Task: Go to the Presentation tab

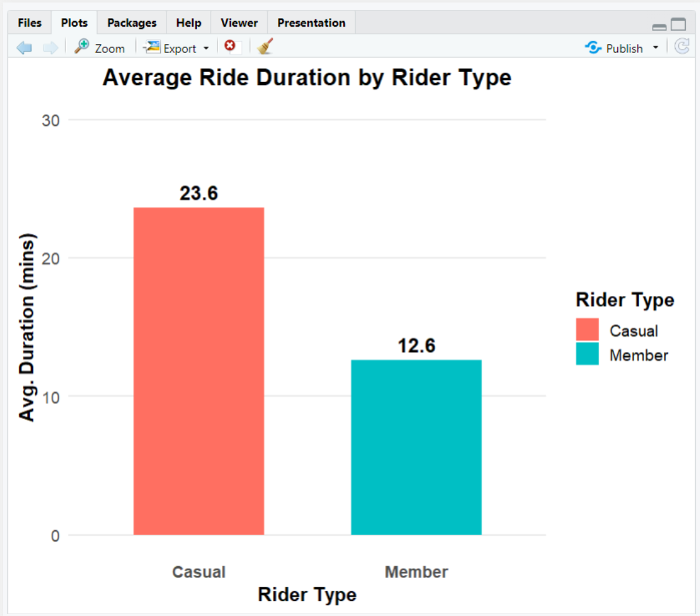Action: pyautogui.click(x=311, y=22)
